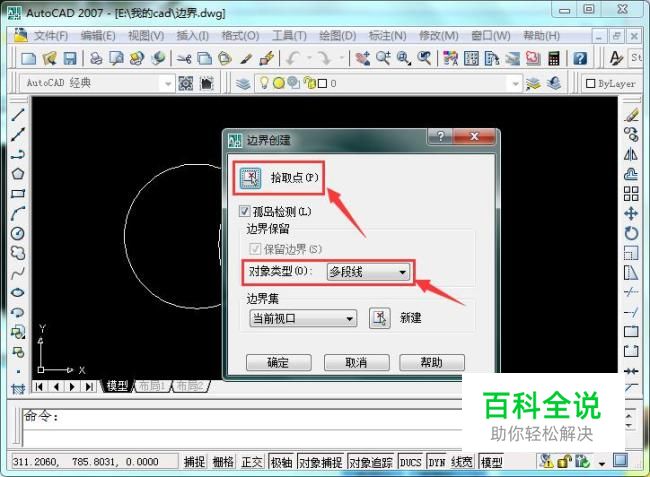The width and height of the screenshot is (650, 477).
Task: Select the Revision Cloud tool
Action: click(17, 253)
